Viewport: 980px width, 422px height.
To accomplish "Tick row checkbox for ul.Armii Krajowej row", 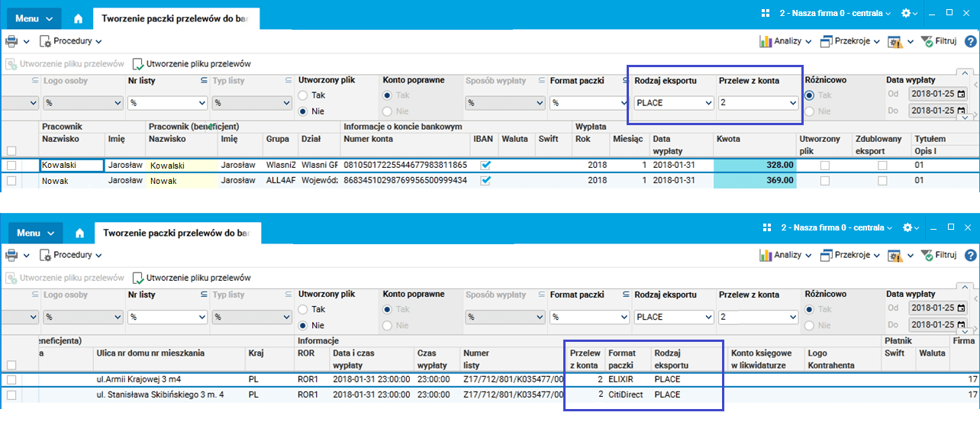I will pyautogui.click(x=11, y=379).
